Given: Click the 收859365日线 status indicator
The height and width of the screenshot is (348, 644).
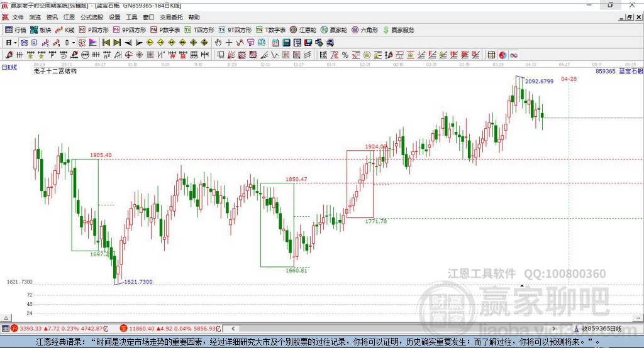Looking at the screenshot, I should tap(597, 329).
